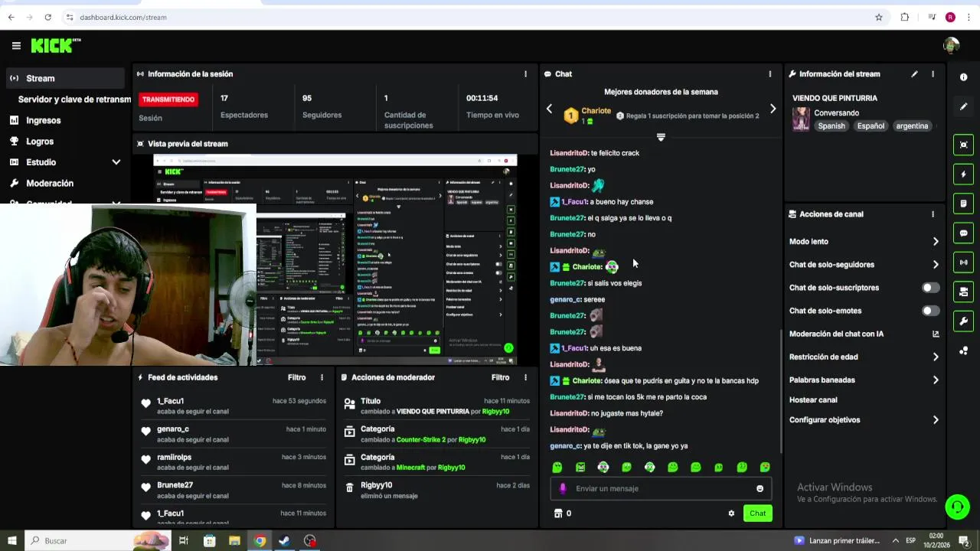Open Windows Start button in taskbar
980x551 pixels.
coord(11,540)
